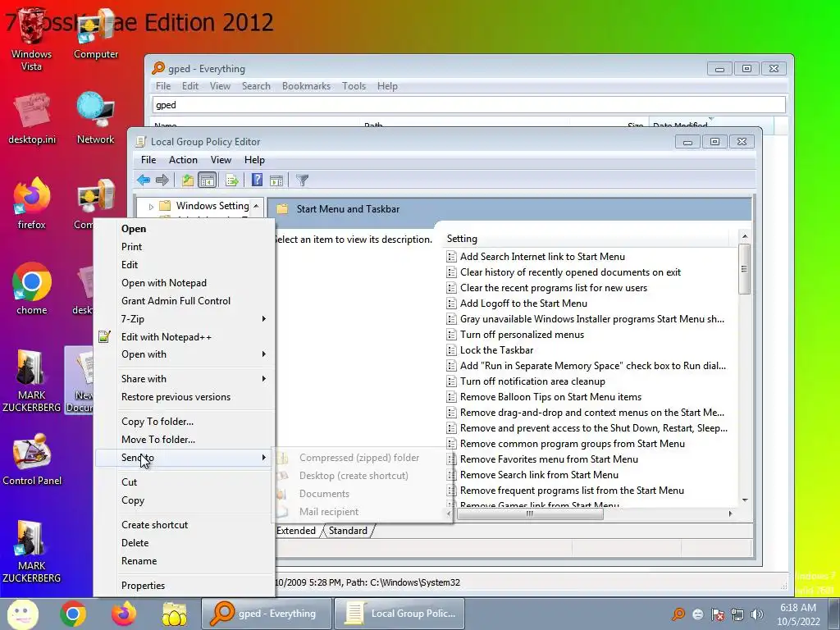Open Help using the blue question mark icon

[257, 180]
